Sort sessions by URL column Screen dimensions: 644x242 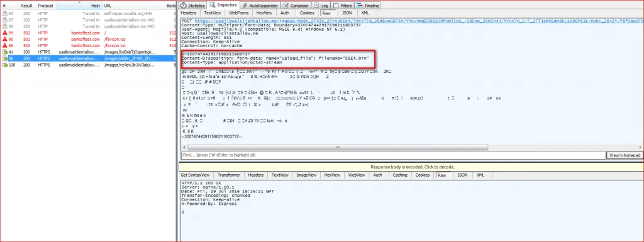(x=133, y=6)
